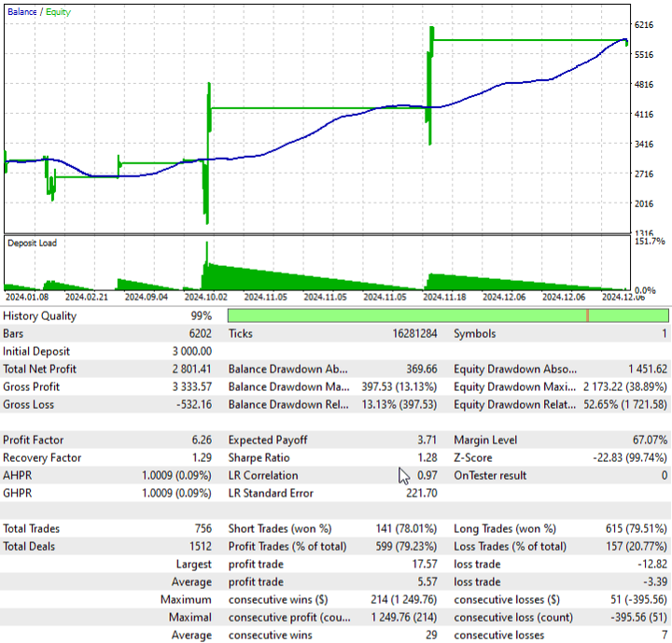Click the Deposit Load chart label

coord(32,243)
